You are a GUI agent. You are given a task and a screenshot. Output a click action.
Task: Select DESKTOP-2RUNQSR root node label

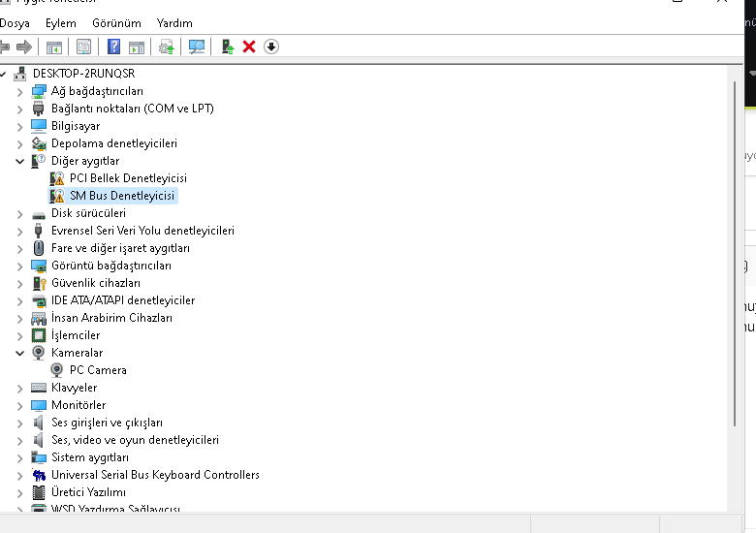coord(84,74)
